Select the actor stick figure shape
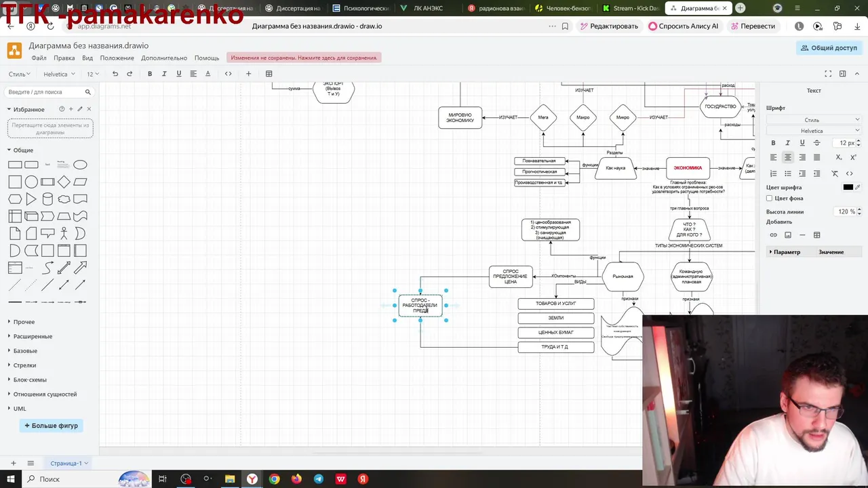This screenshot has height=488, width=868. click(64, 234)
